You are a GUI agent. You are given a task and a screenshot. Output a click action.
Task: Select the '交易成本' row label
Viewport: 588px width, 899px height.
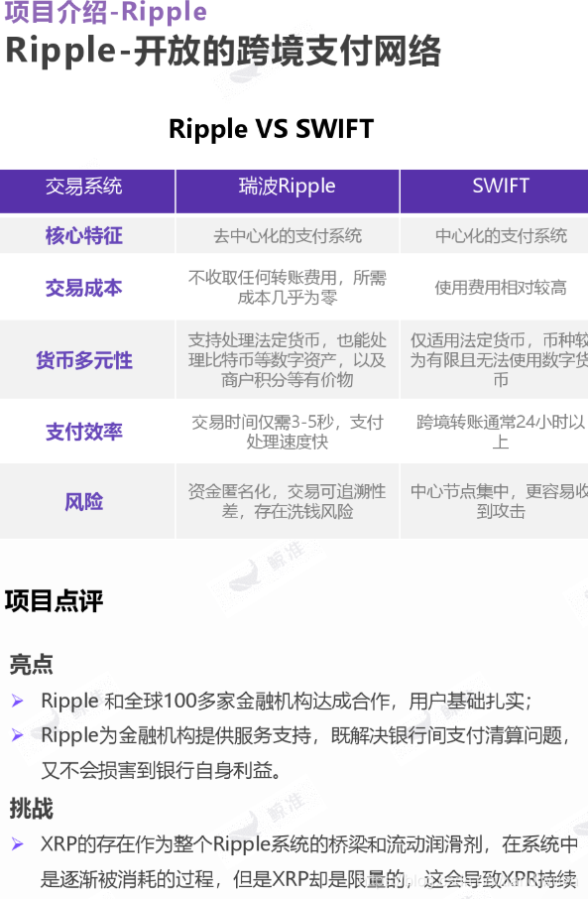click(84, 288)
